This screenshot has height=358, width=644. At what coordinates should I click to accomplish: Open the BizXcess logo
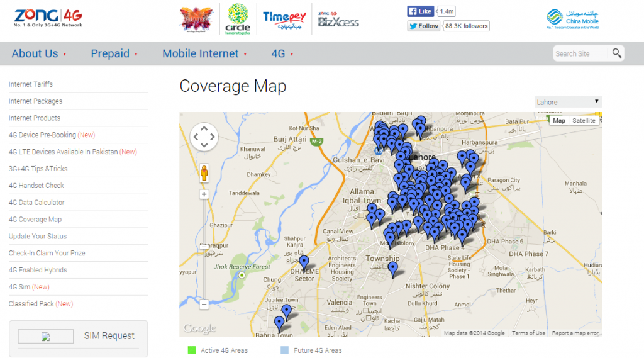tap(338, 20)
